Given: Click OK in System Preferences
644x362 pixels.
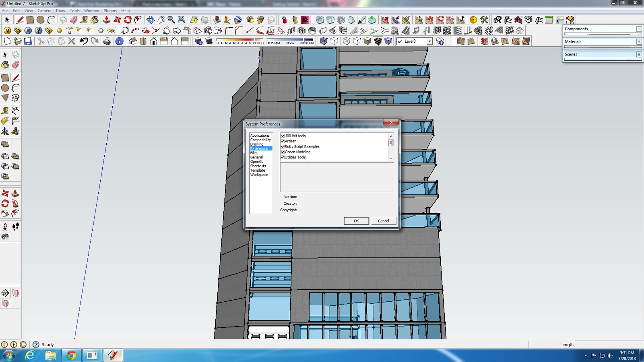Looking at the screenshot, I should pyautogui.click(x=356, y=221).
